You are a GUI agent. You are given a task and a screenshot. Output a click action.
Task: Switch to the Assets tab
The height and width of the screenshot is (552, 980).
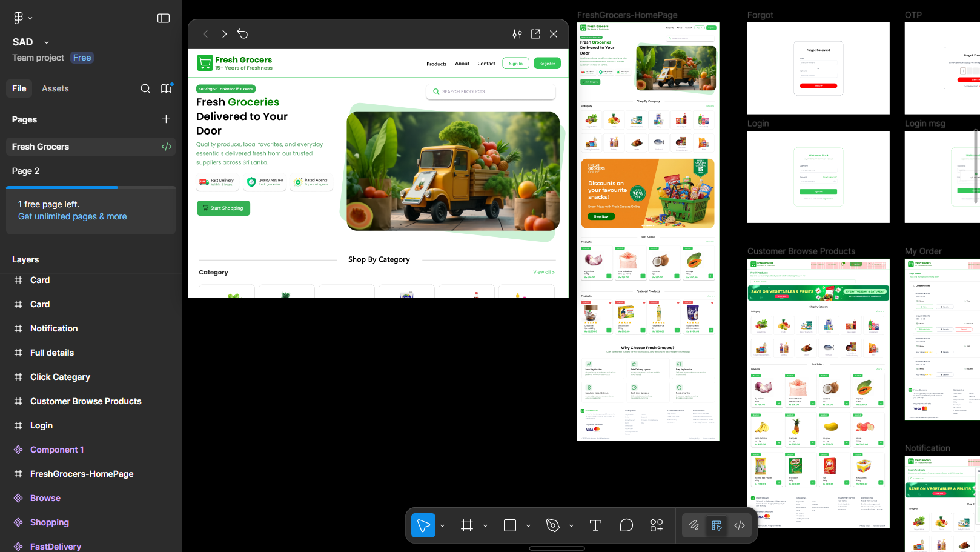pyautogui.click(x=55, y=88)
